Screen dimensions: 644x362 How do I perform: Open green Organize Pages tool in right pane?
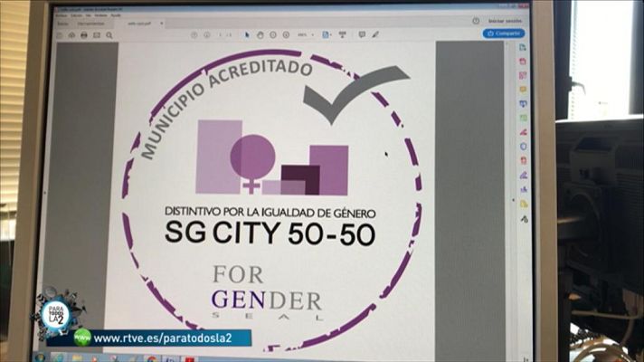tap(523, 118)
